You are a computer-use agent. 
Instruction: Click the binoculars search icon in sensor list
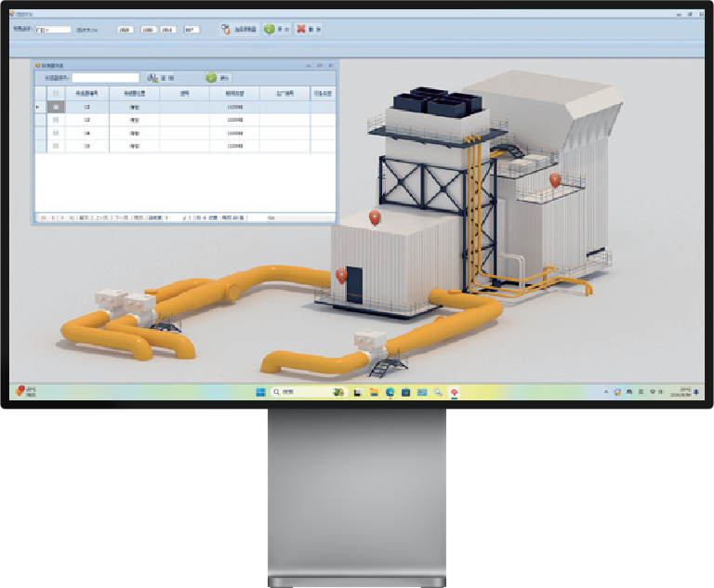tap(152, 78)
